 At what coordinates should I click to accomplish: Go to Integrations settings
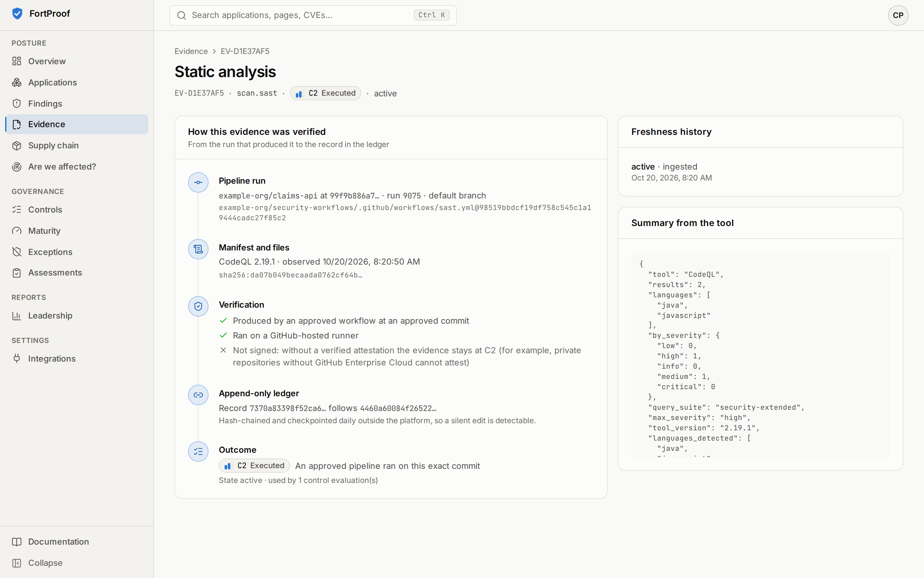[77, 359]
